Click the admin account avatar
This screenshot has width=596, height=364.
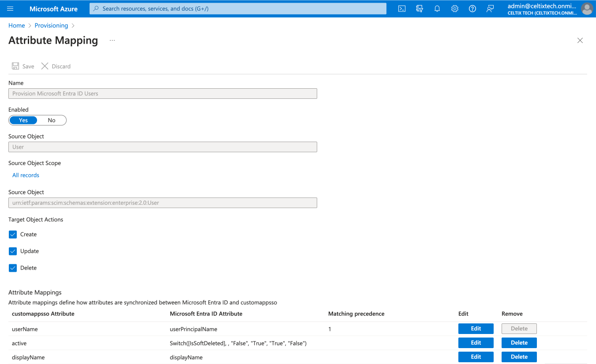click(587, 9)
